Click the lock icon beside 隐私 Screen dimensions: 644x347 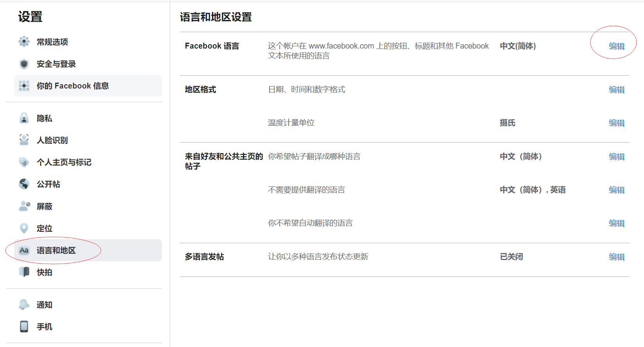[x=24, y=118]
